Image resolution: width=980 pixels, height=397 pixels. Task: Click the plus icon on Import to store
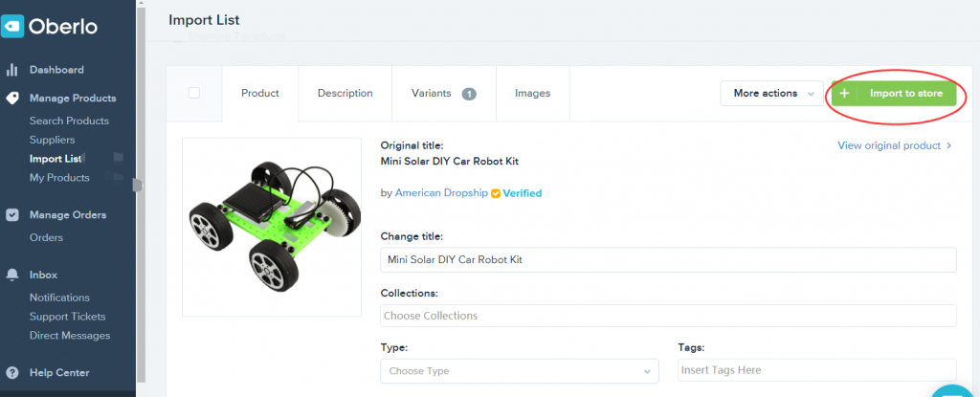844,94
